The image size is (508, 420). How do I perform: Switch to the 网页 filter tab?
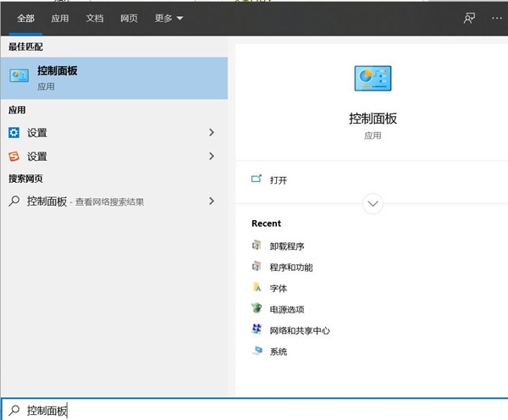130,18
